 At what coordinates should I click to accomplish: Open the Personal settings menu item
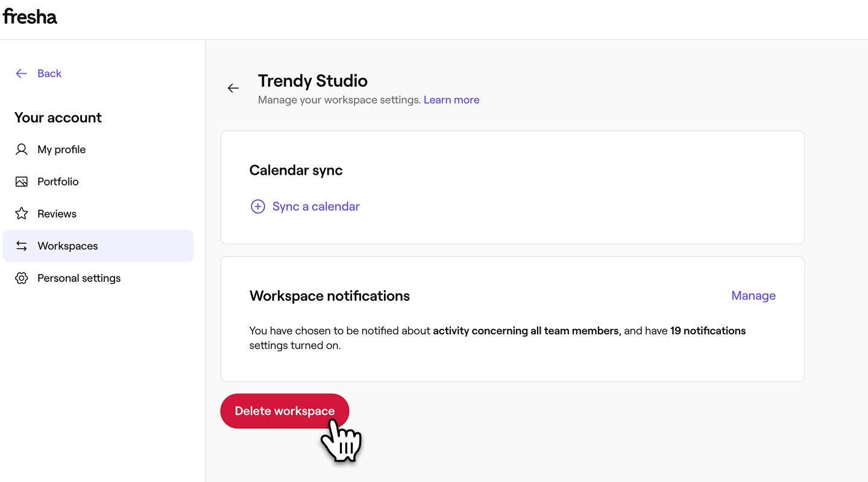click(x=79, y=278)
